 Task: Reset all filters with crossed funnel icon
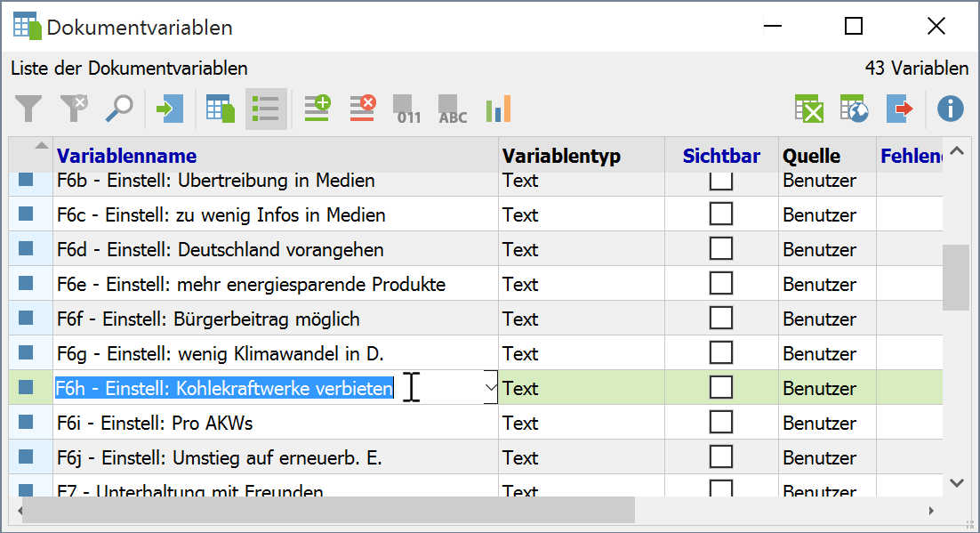coord(74,109)
